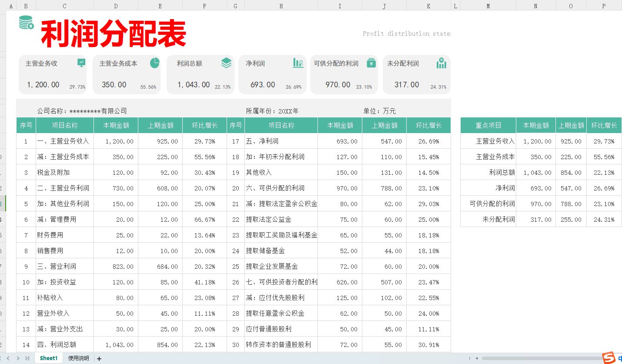Select the 693.00 value on 净利润 card

pyautogui.click(x=263, y=85)
